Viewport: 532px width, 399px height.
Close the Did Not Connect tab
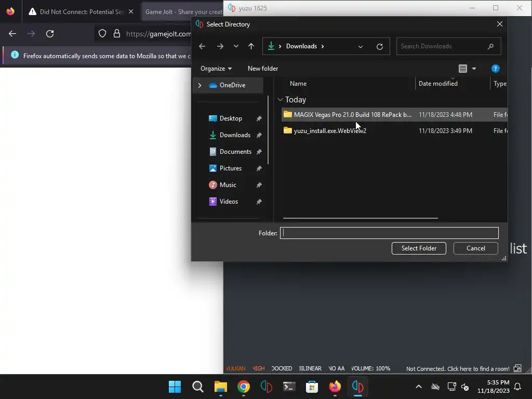(x=131, y=11)
